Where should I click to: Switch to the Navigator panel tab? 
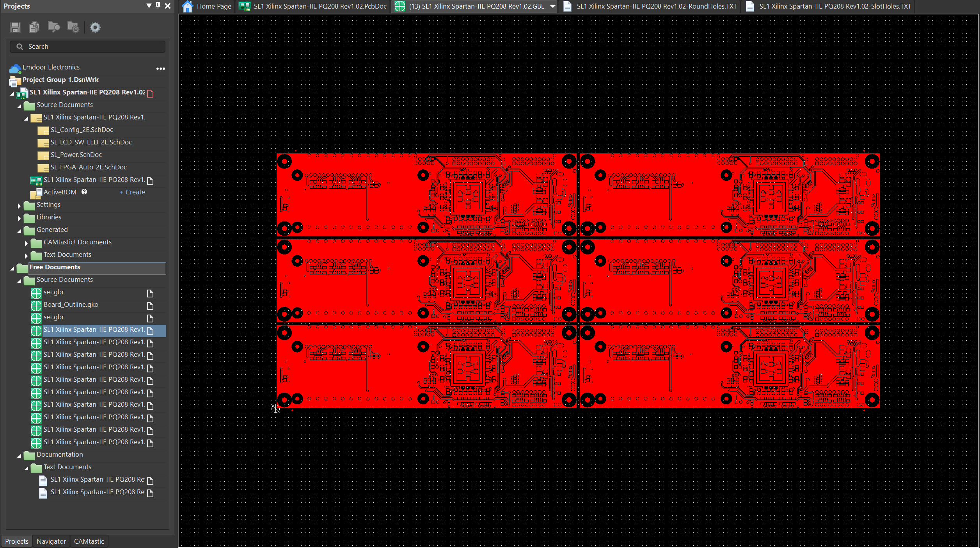tap(51, 541)
